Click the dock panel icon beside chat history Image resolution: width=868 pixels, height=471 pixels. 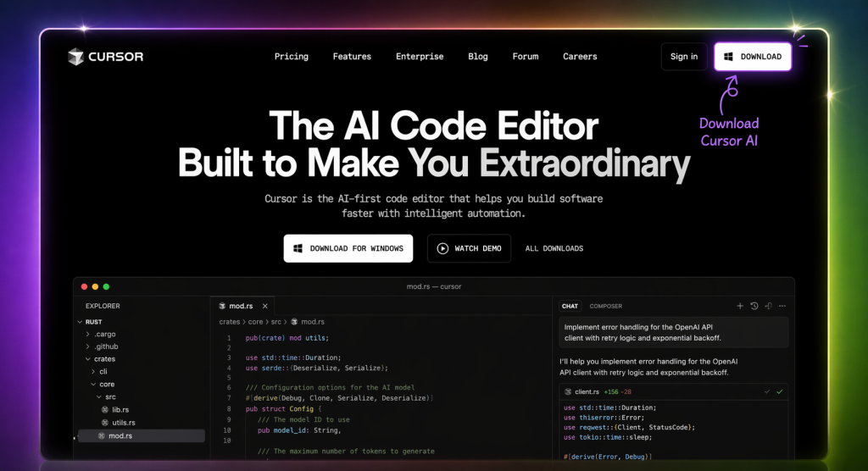[768, 306]
